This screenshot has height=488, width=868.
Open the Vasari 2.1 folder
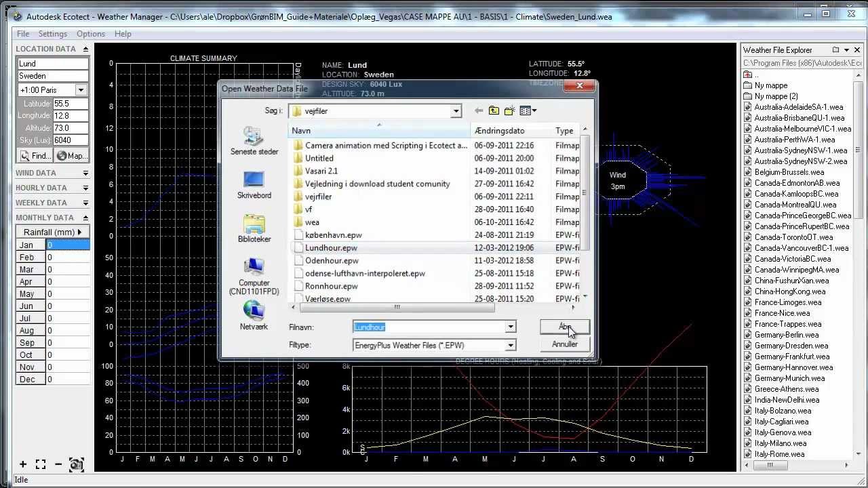[x=321, y=171]
